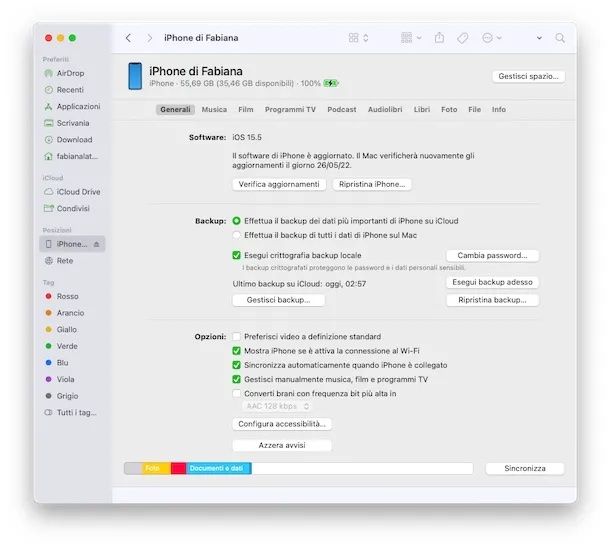
Task: Open the Libri tab
Action: (x=422, y=110)
